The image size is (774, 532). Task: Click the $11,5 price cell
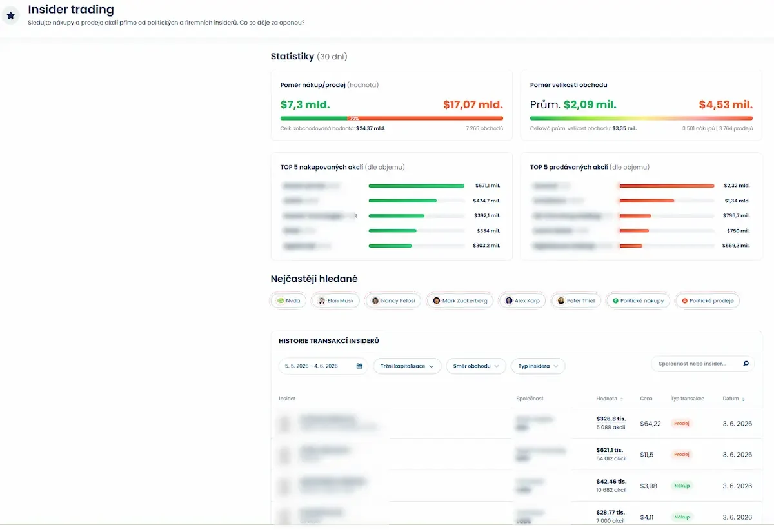click(647, 455)
